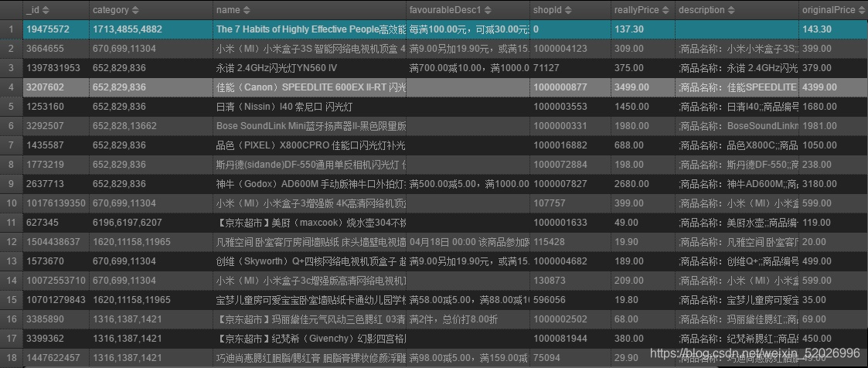The width and height of the screenshot is (868, 368).
Task: Sort by the _id column arrows
Action: 46,10
